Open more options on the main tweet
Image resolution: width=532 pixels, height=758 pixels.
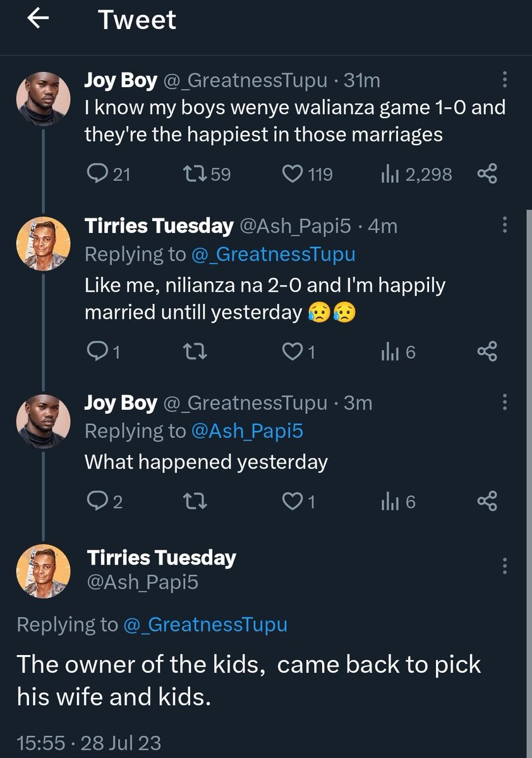504,566
